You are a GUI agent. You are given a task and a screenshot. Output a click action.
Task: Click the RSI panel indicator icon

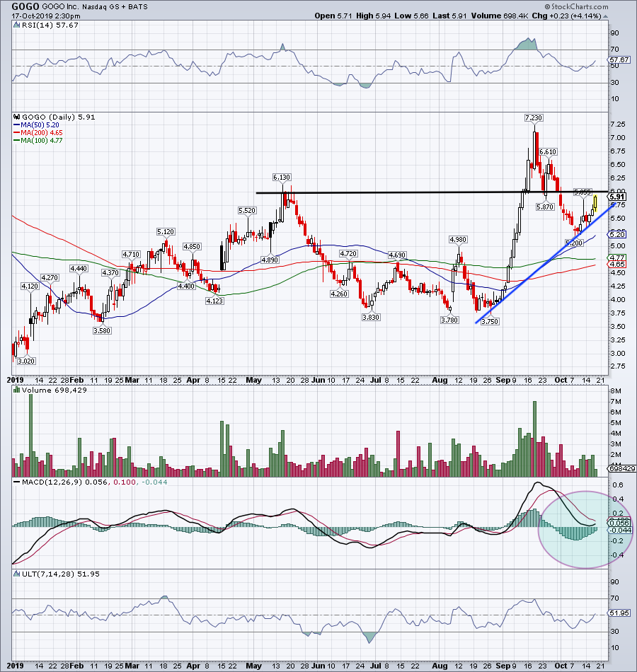click(17, 25)
